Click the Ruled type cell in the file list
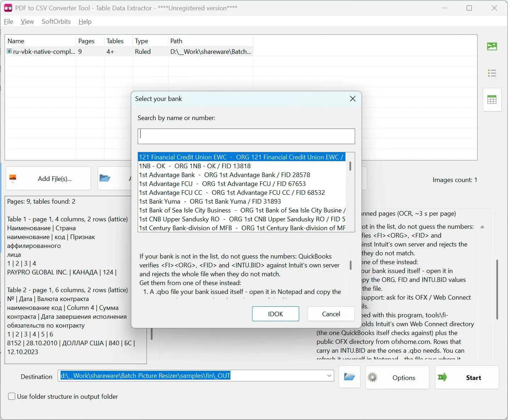The image size is (508, 420). tap(143, 52)
